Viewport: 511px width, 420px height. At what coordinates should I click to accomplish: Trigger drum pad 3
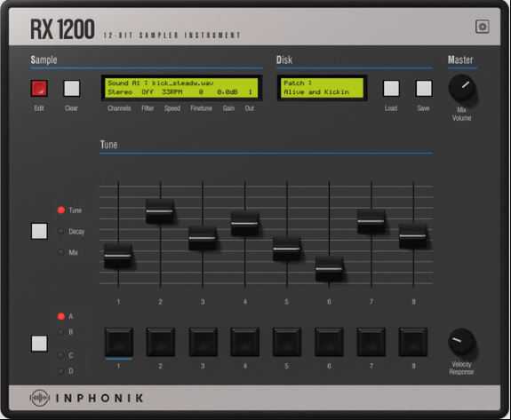point(203,342)
